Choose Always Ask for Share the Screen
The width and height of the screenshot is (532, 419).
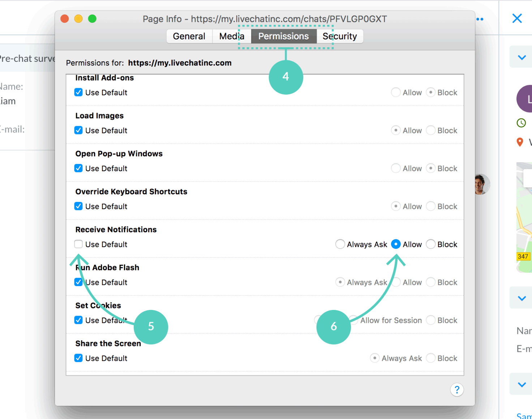click(375, 358)
